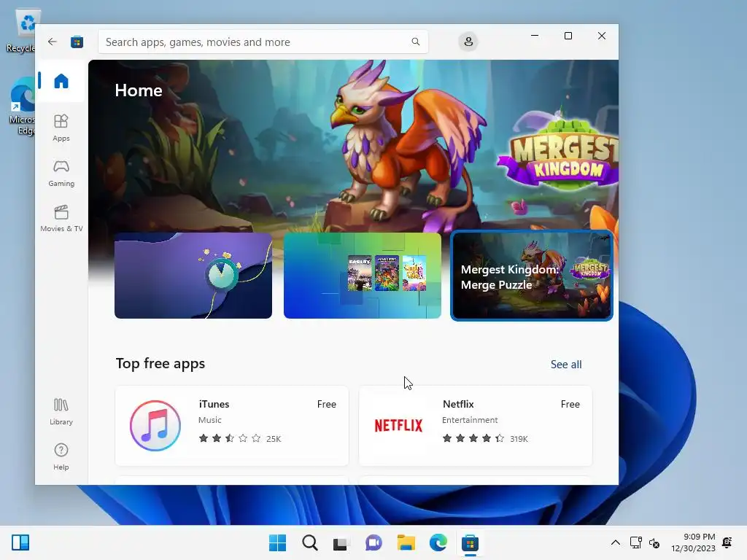
Task: Click the muted volume tray icon
Action: point(654,542)
